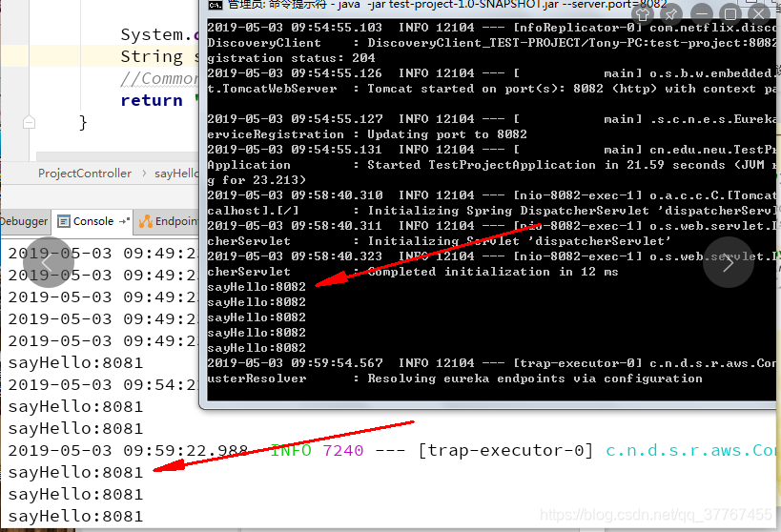Maximize the image viewer overlay
The image size is (781, 532).
click(730, 14)
